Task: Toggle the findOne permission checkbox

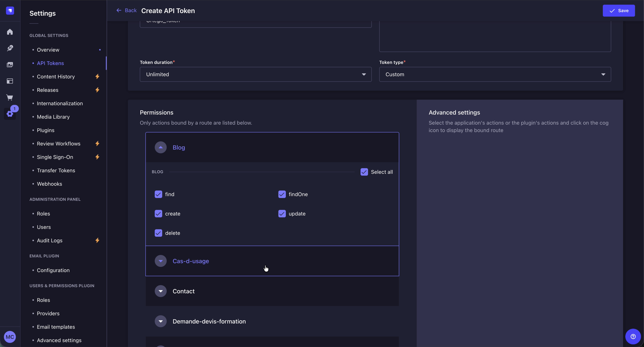Action: click(282, 194)
